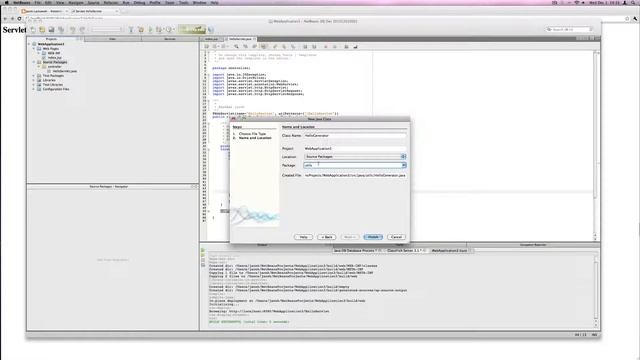
Task: Click the New File toolbar icon
Action: point(33,29)
